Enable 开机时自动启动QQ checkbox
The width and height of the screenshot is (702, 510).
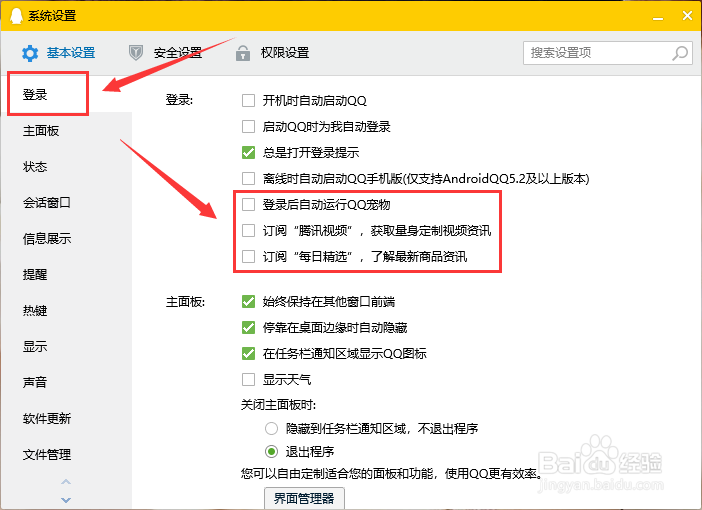coord(248,100)
